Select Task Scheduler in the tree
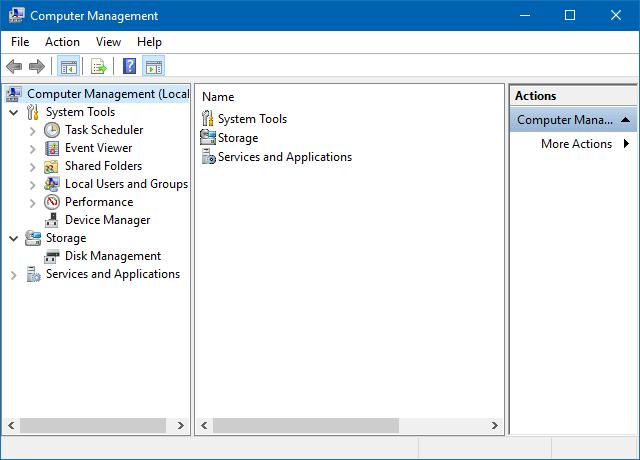Screen dimensions: 640x460 click(103, 130)
